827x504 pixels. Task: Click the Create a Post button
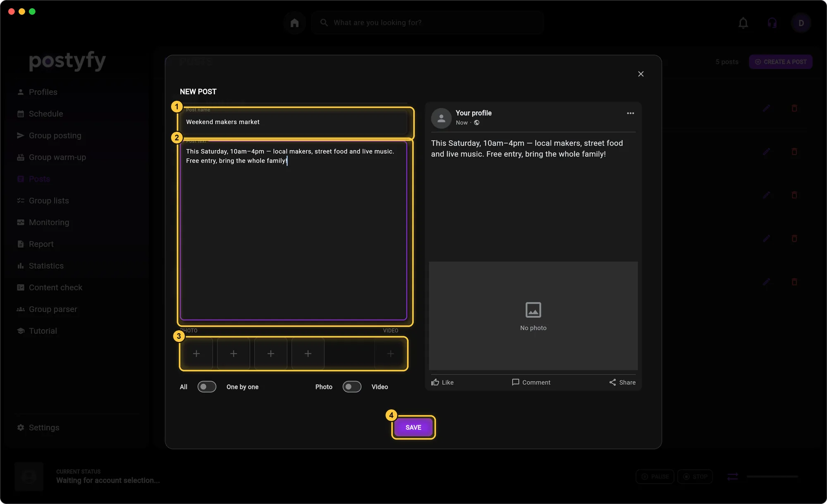[781, 62]
